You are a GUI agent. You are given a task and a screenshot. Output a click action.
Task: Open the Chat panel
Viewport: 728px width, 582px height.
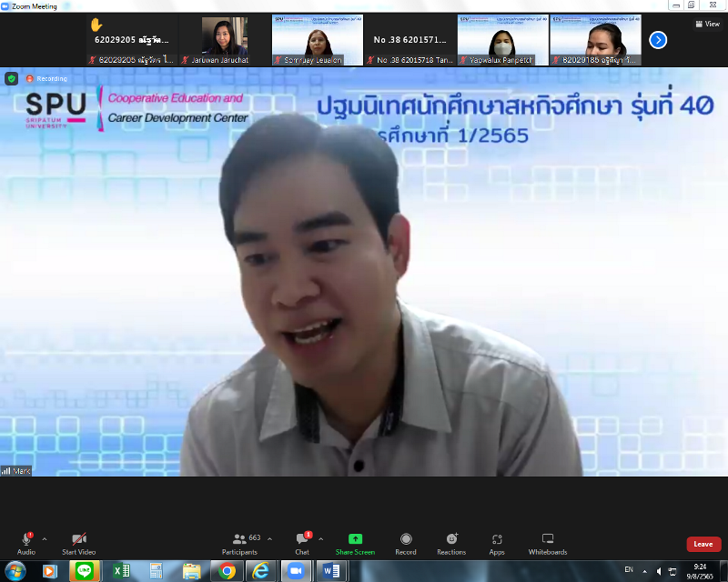pos(302,539)
